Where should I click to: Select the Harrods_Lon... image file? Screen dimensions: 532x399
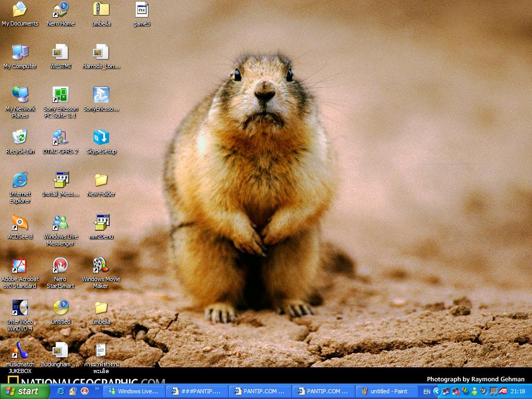(101, 57)
